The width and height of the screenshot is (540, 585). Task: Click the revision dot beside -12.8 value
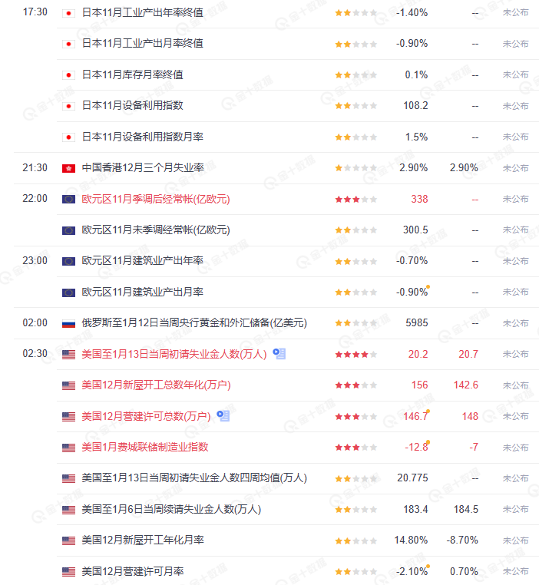pyautogui.click(x=428, y=442)
